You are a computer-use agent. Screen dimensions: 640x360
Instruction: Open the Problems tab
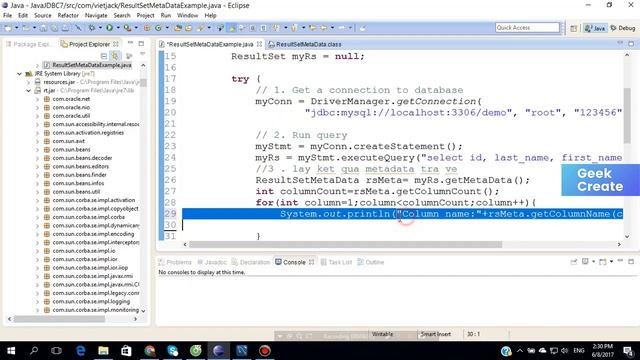tap(175, 262)
